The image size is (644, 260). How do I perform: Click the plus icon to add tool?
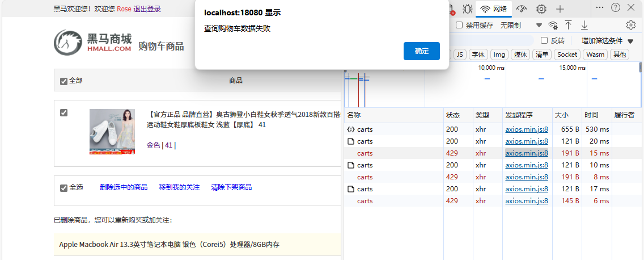pos(560,9)
